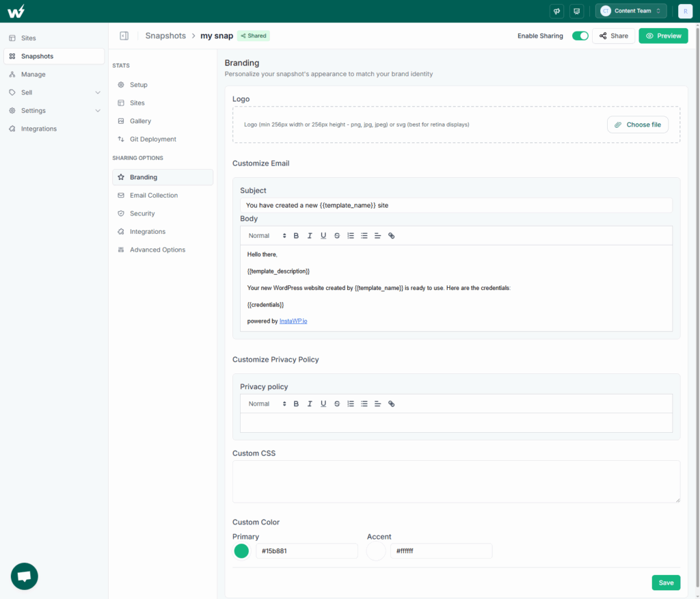Go to Sites in the main sidebar
Screen dimensions: 700x599
54,38
